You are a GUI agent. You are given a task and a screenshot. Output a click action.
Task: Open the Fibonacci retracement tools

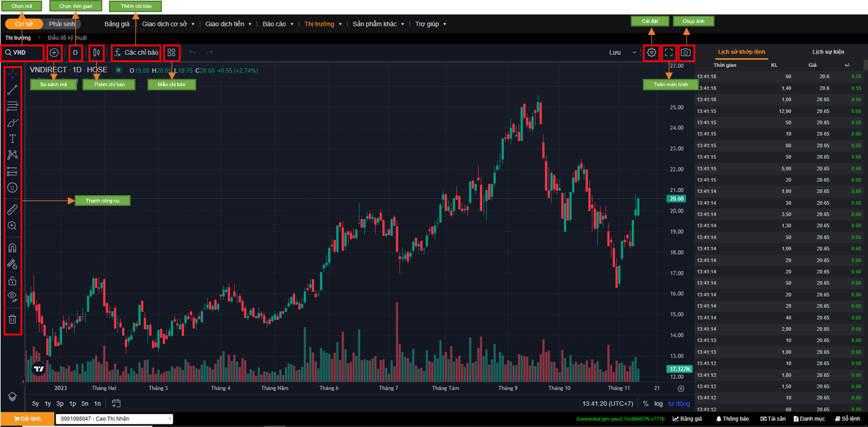coord(13,107)
